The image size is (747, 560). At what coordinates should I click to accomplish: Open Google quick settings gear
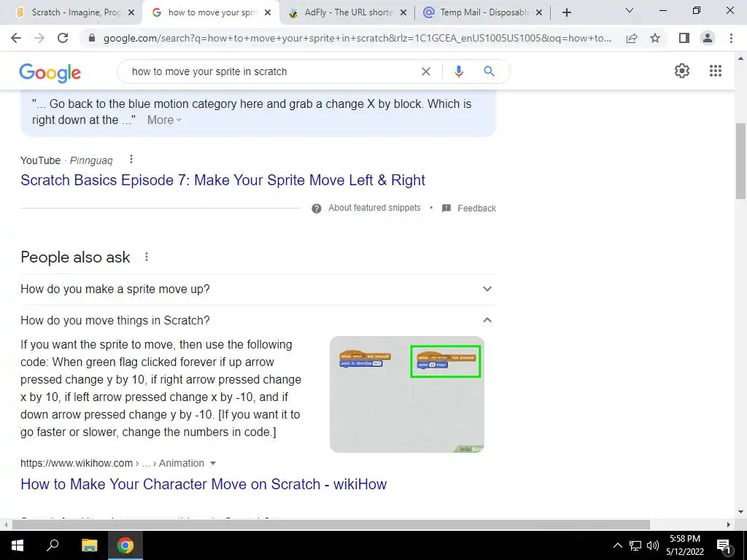pos(682,71)
